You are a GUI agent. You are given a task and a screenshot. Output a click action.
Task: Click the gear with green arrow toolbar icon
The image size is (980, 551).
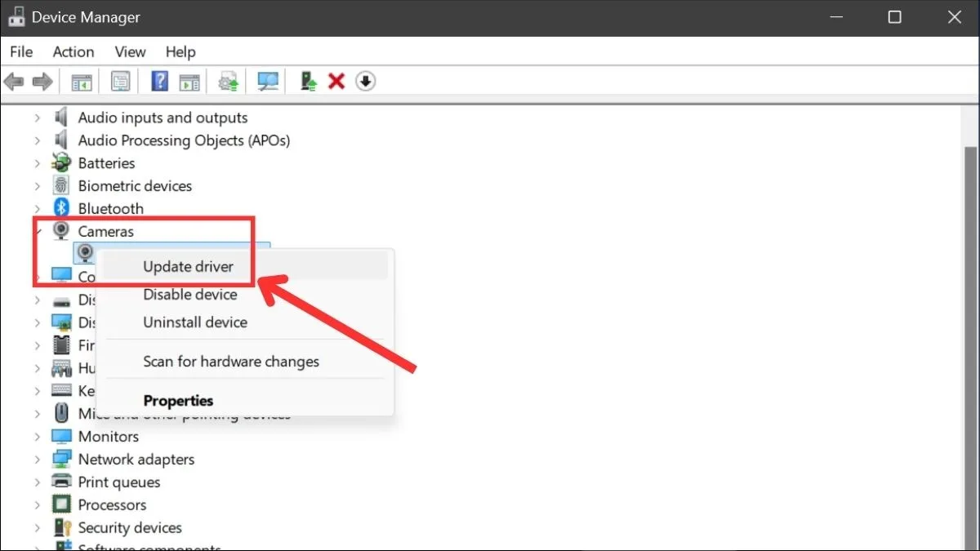pos(229,82)
